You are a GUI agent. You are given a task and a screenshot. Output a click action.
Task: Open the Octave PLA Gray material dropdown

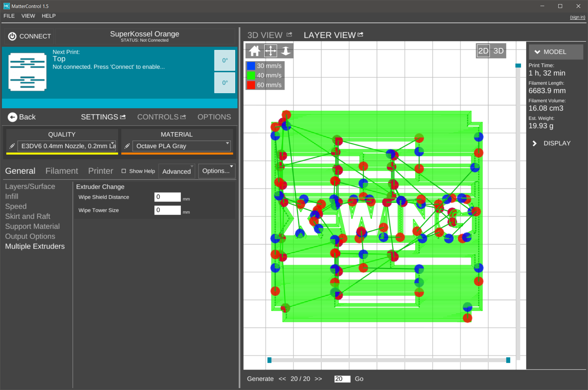[181, 146]
